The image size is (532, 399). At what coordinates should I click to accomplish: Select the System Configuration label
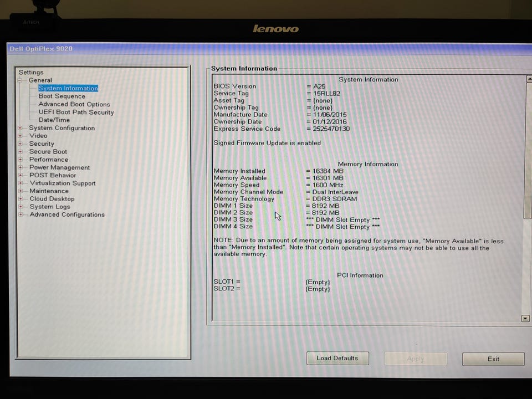coord(62,128)
